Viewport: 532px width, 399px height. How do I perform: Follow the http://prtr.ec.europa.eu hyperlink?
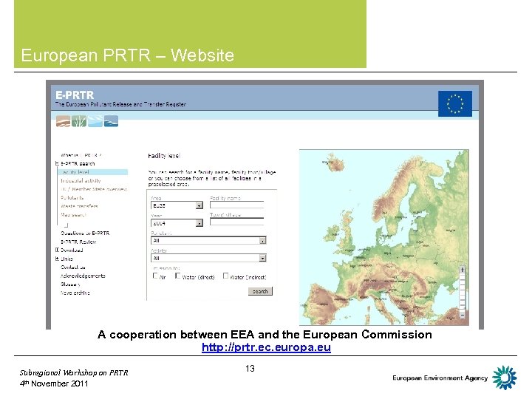point(266,347)
